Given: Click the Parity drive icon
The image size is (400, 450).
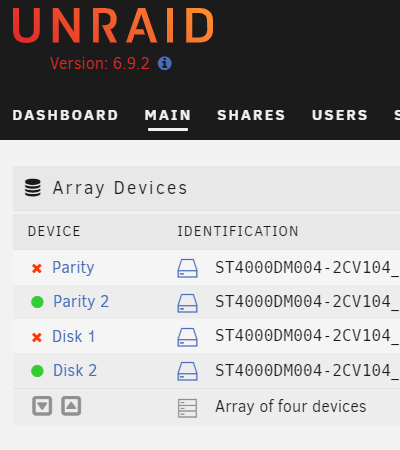Looking at the screenshot, I should [x=187, y=268].
